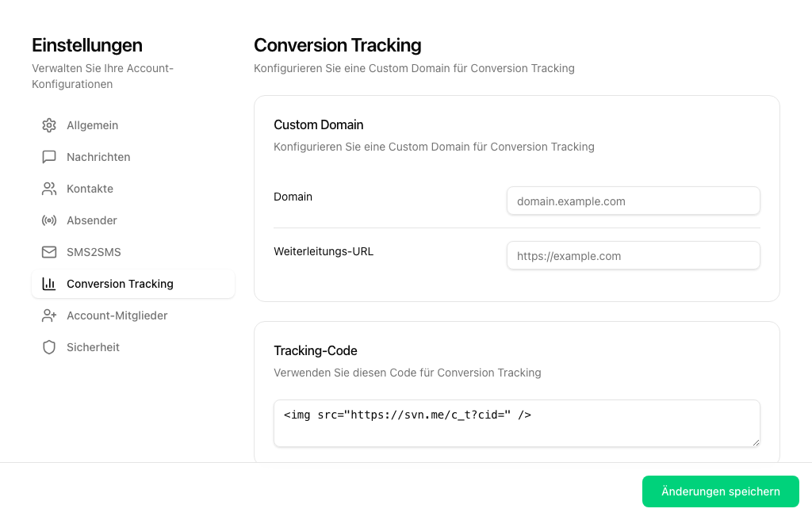Click the Absender broadcast icon
Image resolution: width=812 pixels, height=520 pixels.
point(49,220)
